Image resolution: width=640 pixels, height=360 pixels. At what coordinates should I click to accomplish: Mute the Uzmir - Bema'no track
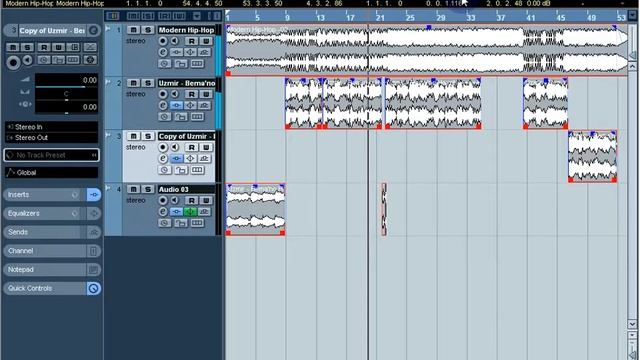(x=133, y=83)
